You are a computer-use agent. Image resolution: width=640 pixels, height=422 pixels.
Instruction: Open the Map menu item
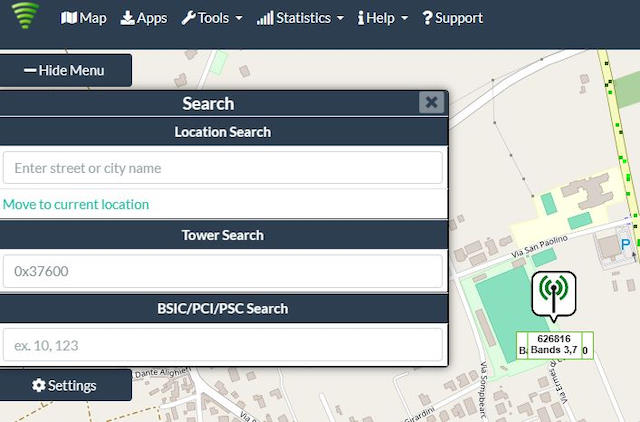click(84, 18)
